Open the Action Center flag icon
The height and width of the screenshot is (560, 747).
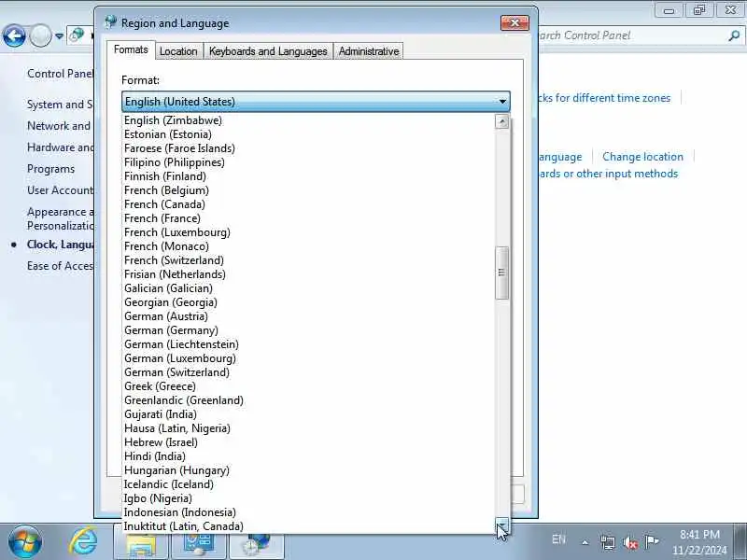tap(651, 541)
